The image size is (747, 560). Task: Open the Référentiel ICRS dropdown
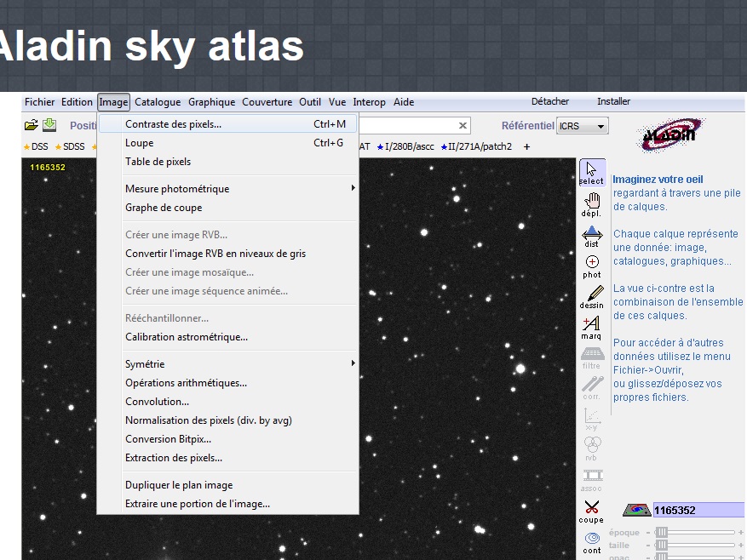pyautogui.click(x=582, y=126)
